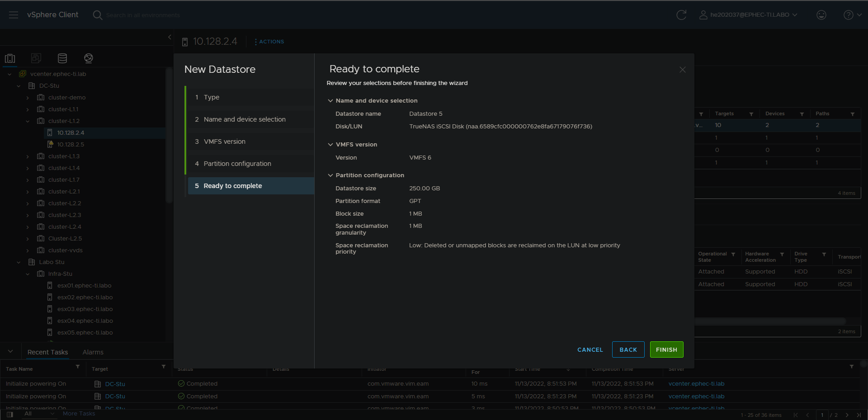868x420 pixels.
Task: Collapse the Recent Tasks panel chevron
Action: [x=10, y=352]
